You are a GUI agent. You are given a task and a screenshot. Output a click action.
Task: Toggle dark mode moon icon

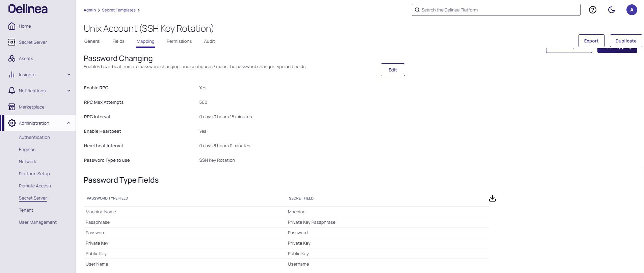(x=611, y=10)
